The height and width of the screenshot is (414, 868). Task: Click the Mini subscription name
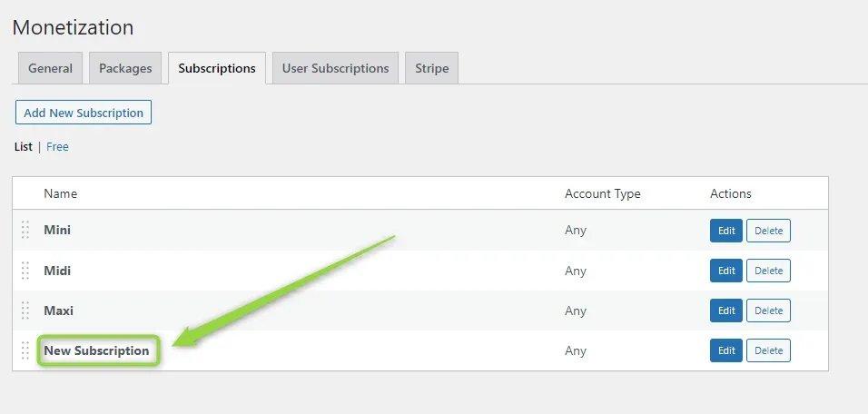point(57,230)
